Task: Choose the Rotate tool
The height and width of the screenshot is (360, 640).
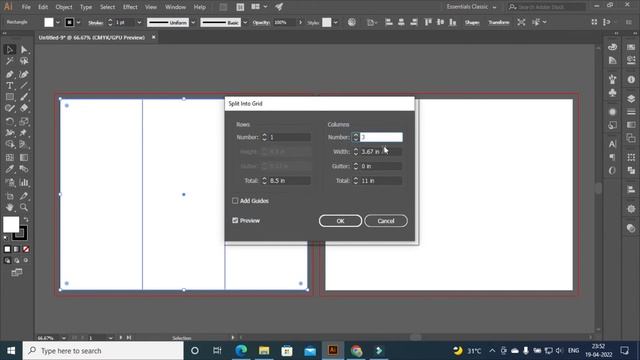Action: pos(9,121)
